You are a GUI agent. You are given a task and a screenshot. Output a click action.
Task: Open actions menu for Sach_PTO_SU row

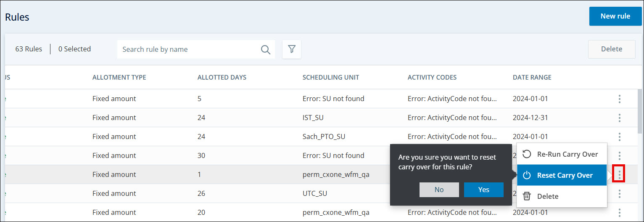point(619,137)
